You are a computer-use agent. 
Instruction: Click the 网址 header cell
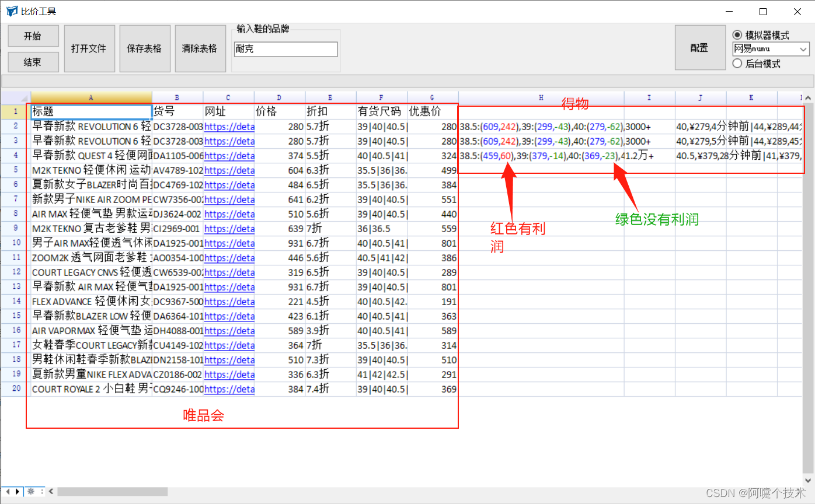(x=228, y=112)
